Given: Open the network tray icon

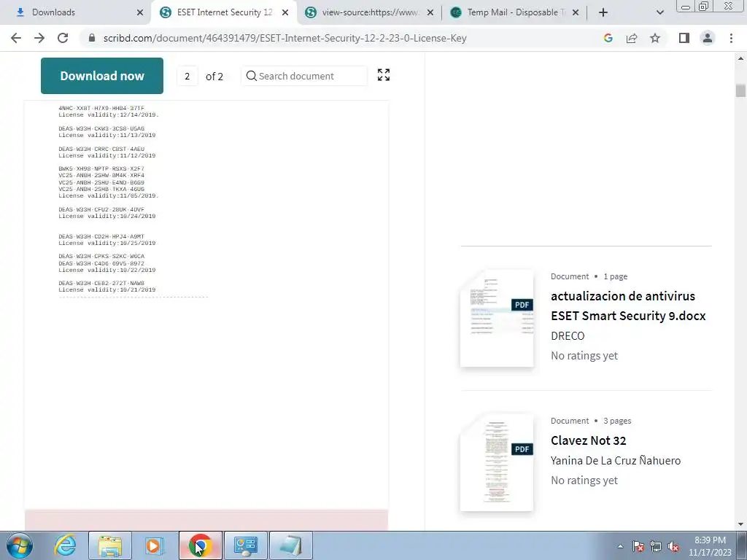Looking at the screenshot, I should pyautogui.click(x=656, y=546).
